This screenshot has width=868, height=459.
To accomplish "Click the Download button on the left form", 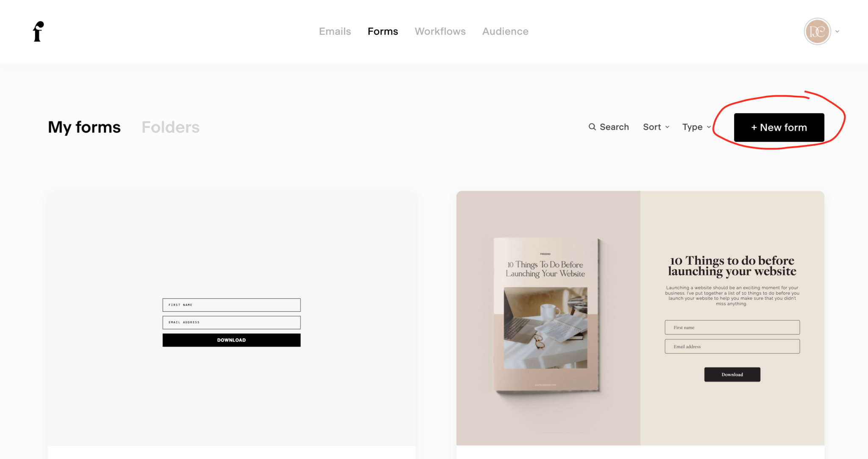I will pos(231,340).
